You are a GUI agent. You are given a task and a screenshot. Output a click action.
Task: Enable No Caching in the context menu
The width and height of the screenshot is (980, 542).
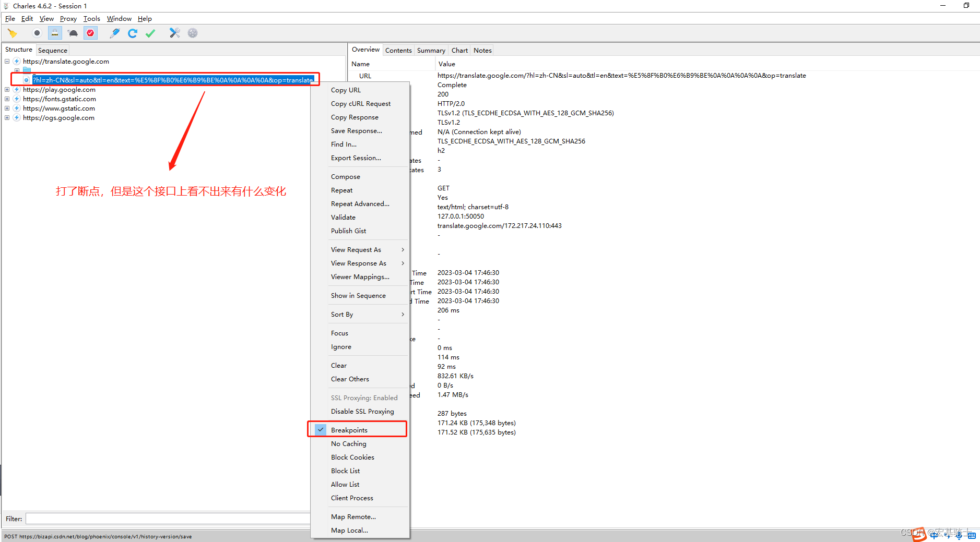(x=360, y=444)
